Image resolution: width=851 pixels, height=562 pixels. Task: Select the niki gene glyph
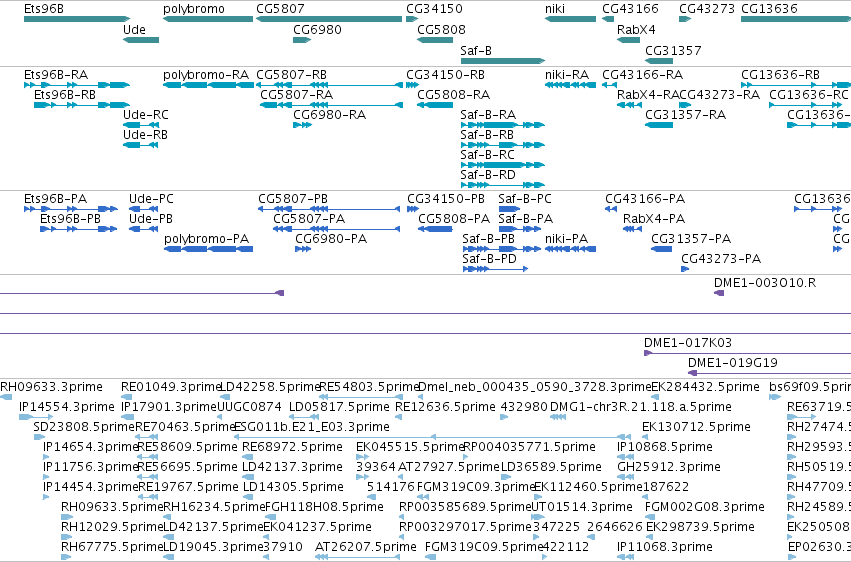tap(570, 19)
